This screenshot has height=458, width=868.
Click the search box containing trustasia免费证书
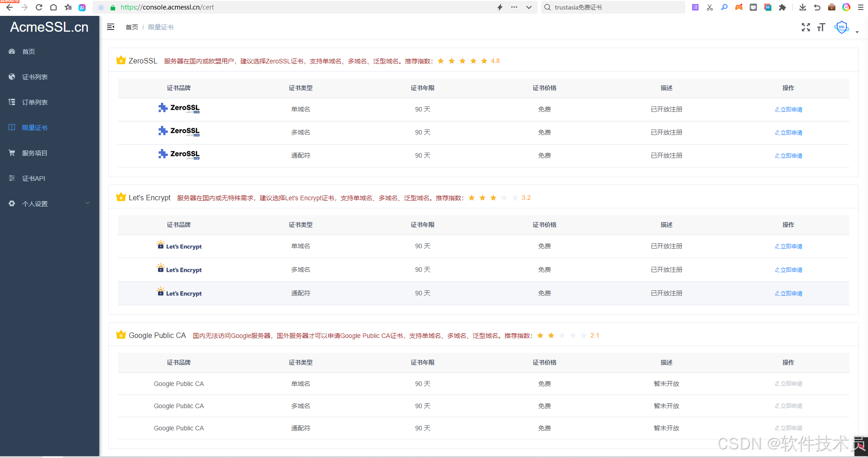pos(613,7)
